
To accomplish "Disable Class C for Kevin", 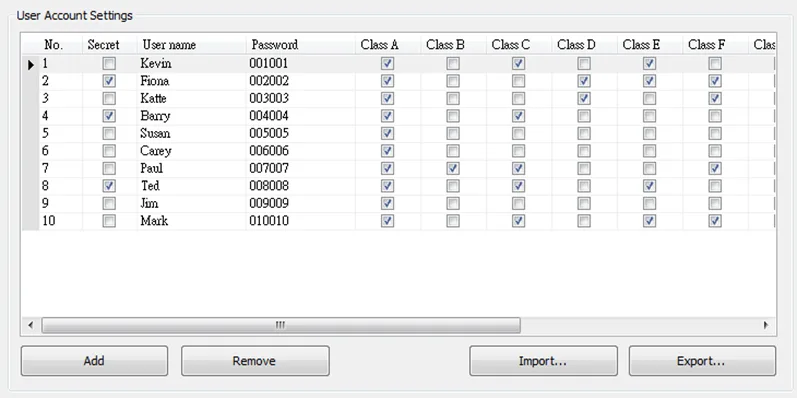I will pos(518,64).
